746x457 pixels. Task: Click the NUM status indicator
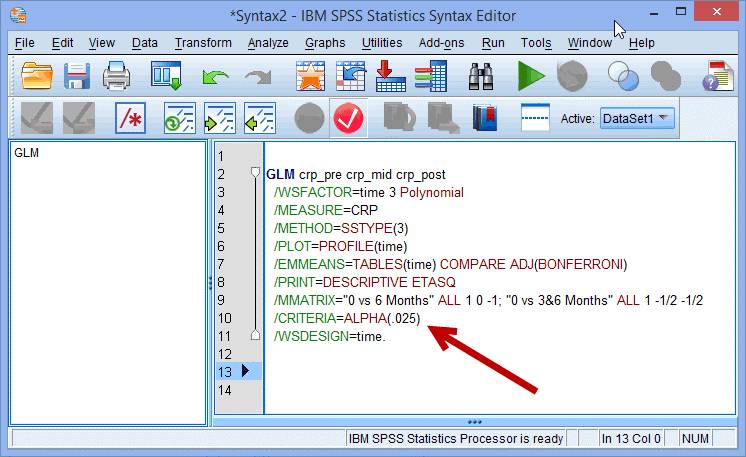695,438
